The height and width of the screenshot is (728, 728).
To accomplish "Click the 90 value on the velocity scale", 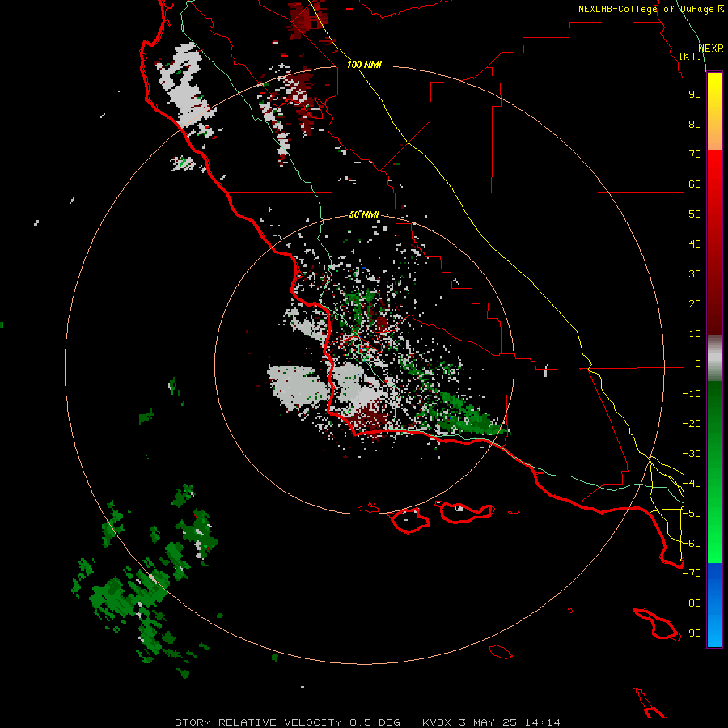I will pyautogui.click(x=695, y=95).
